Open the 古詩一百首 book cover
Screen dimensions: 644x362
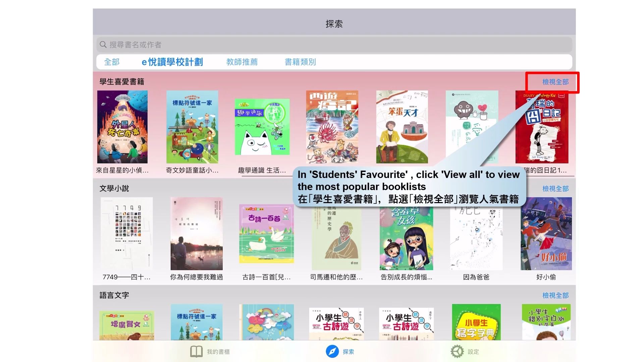pos(267,234)
